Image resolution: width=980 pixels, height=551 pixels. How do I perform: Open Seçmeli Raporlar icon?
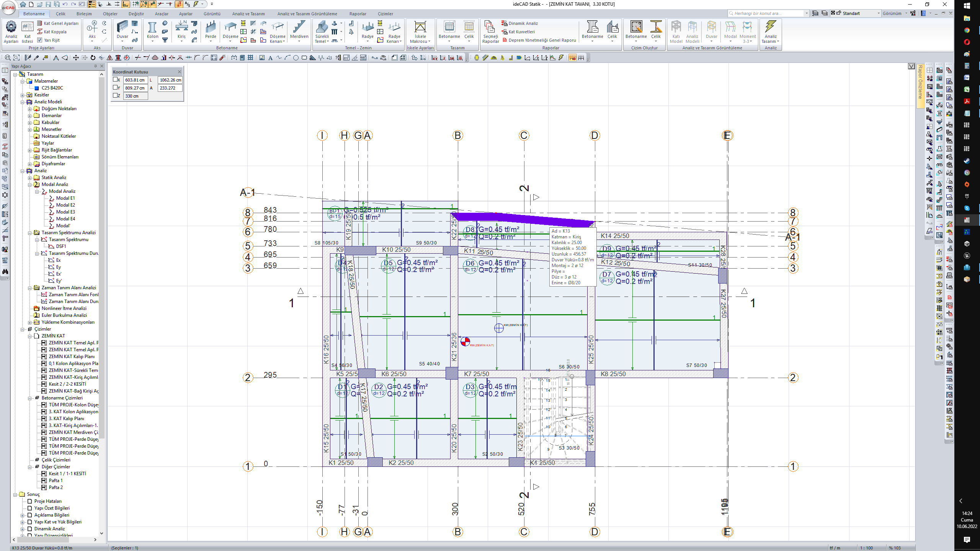click(x=490, y=32)
